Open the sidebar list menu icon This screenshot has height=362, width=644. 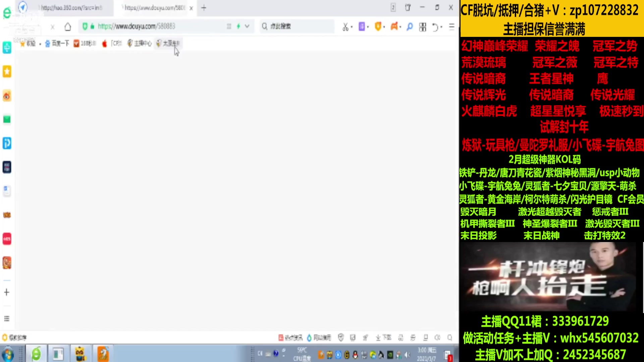coord(7,318)
